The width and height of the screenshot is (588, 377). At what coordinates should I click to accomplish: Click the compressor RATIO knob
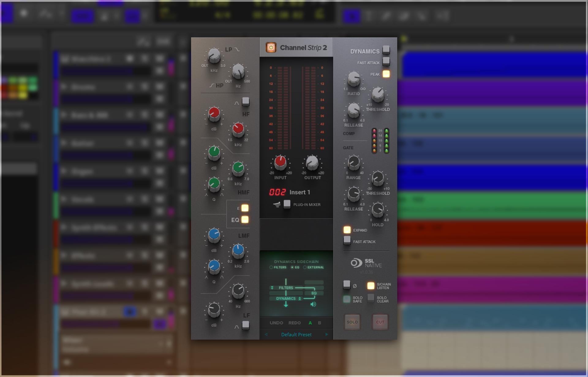click(x=354, y=78)
